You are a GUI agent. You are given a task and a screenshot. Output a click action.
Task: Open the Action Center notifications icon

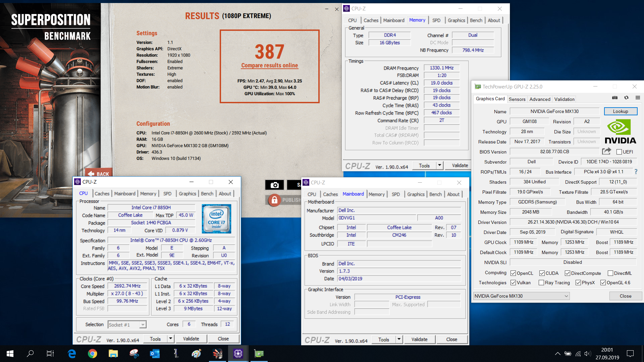coord(630,354)
